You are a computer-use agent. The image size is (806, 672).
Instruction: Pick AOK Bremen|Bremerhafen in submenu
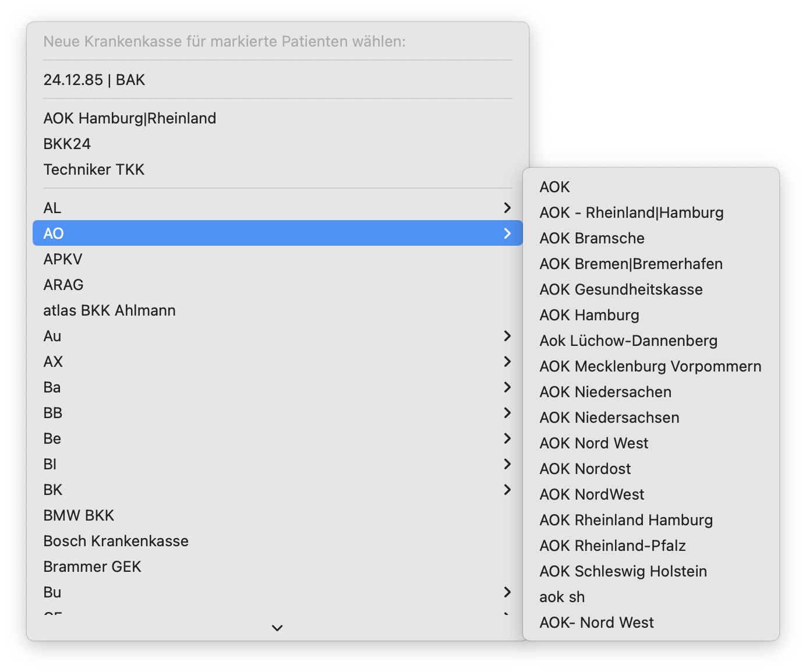point(631,264)
